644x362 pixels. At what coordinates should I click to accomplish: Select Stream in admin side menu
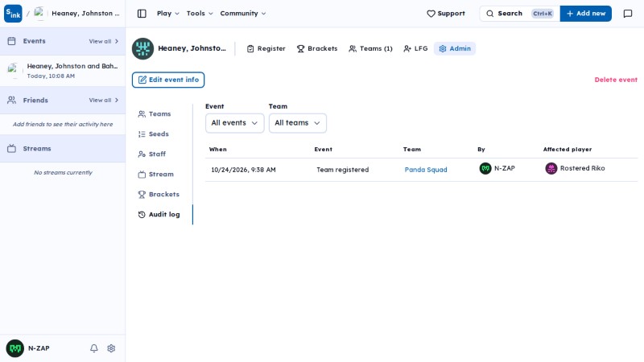click(156, 175)
